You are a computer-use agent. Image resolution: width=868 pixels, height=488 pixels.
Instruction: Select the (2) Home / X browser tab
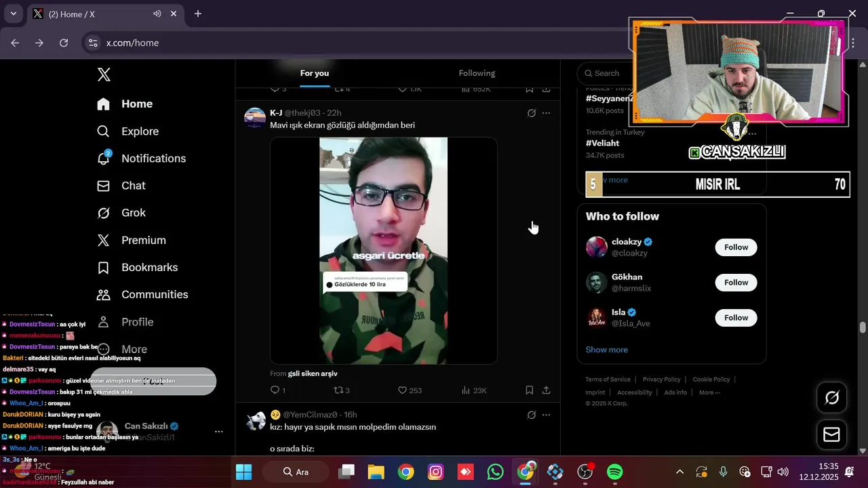click(x=105, y=14)
